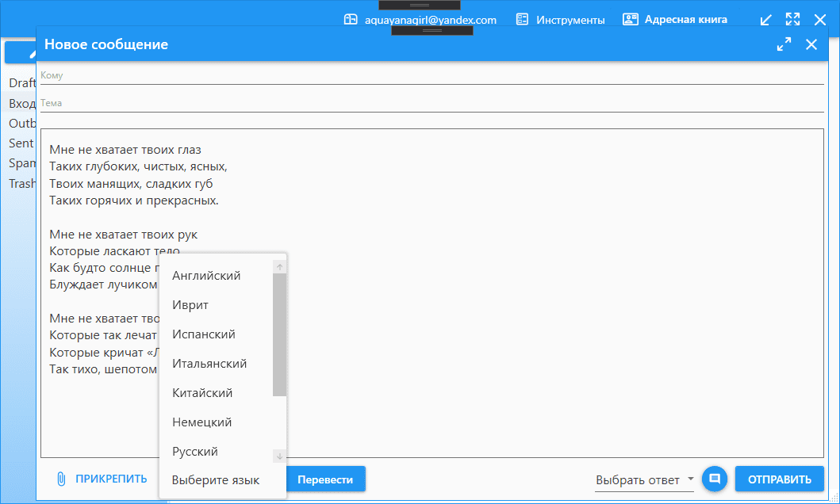The height and width of the screenshot is (504, 840).
Task: Choose Итальянский from the language dropdown
Action: [209, 364]
